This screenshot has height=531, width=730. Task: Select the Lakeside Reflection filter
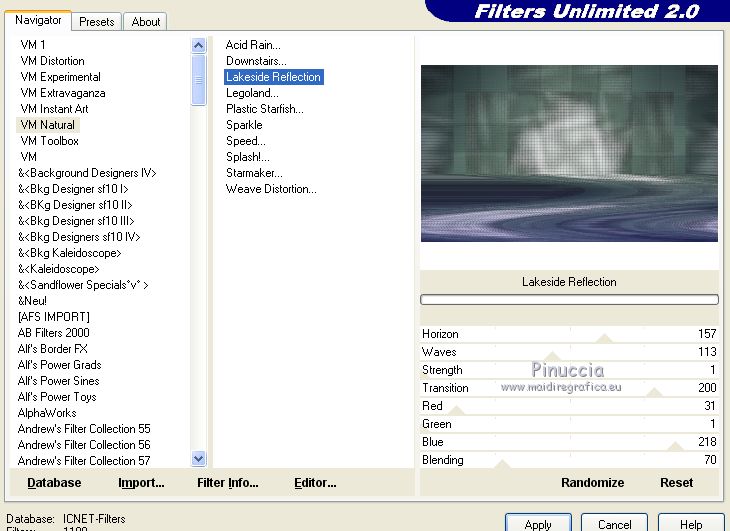tap(274, 77)
